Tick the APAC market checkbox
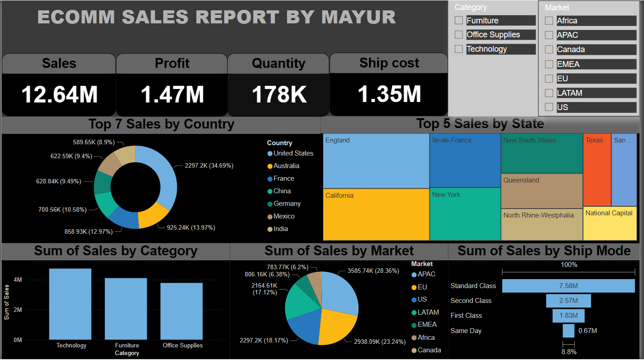Image resolution: width=644 pixels, height=360 pixels. [549, 35]
